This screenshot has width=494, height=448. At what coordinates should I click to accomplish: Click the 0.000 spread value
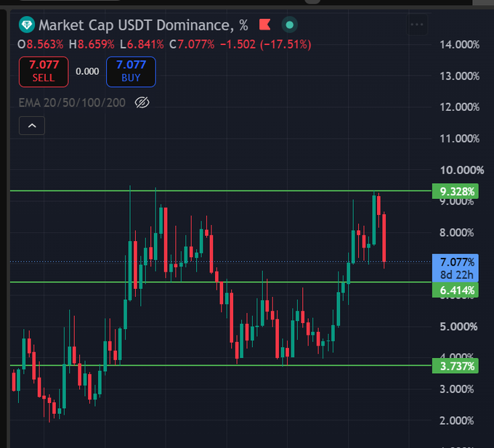coord(87,71)
